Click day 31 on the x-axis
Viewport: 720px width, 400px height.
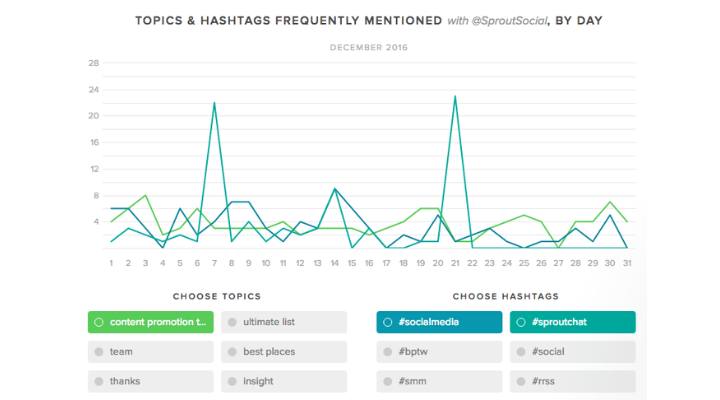(626, 263)
